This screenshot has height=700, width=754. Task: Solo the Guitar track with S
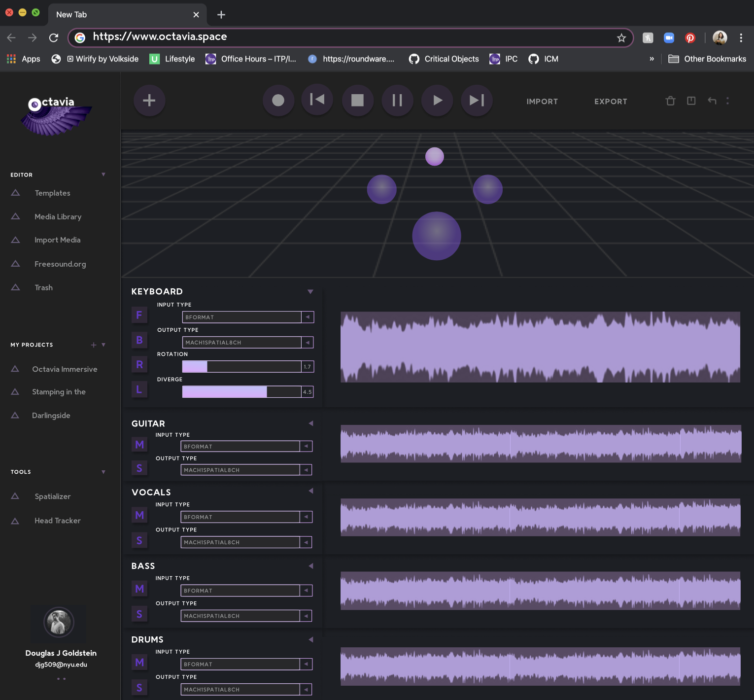[x=139, y=468]
